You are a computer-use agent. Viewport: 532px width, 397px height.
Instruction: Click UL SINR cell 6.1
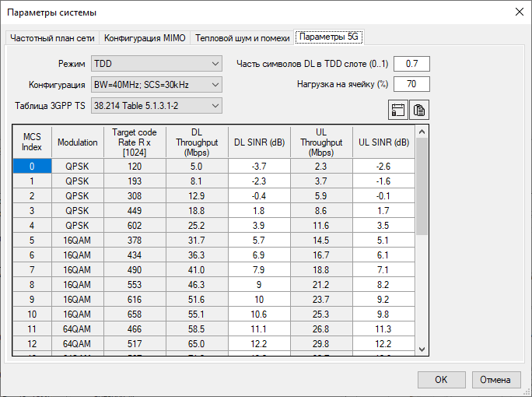click(383, 255)
